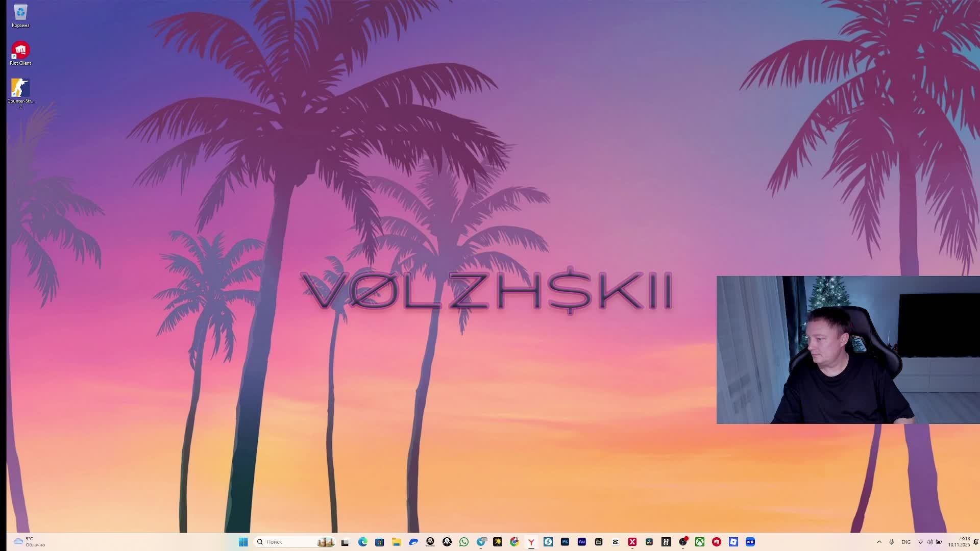Open the Xbox app from the taskbar
The width and height of the screenshot is (980, 551).
699,542
